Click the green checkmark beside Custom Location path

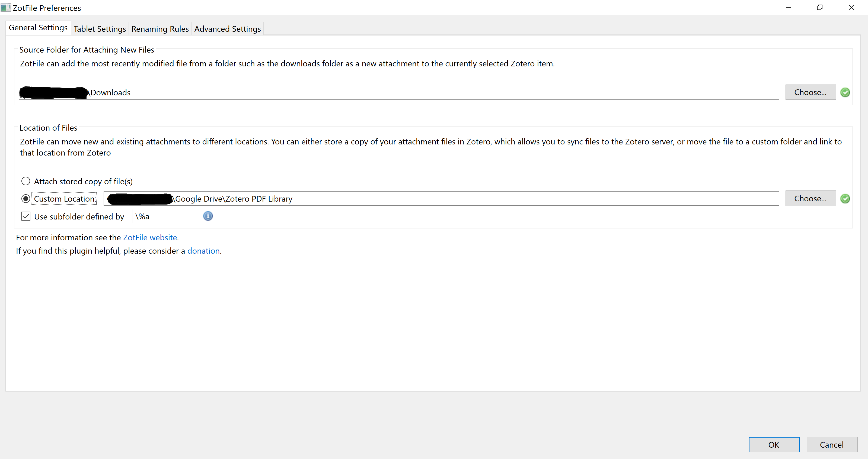click(x=845, y=199)
